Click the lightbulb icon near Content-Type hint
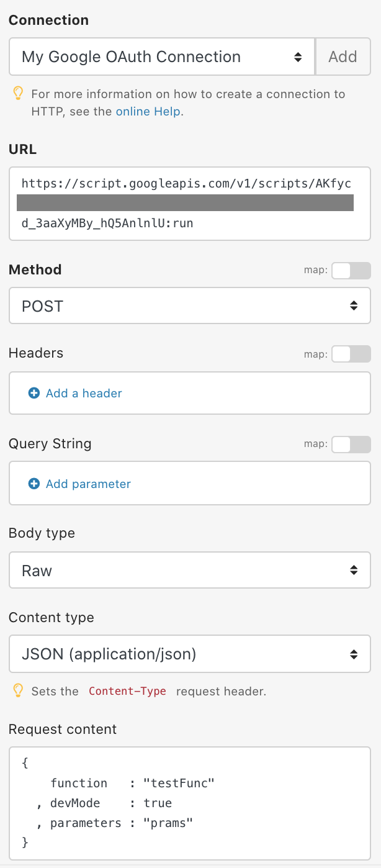Viewport: 381px width, 868px height. coord(19,690)
